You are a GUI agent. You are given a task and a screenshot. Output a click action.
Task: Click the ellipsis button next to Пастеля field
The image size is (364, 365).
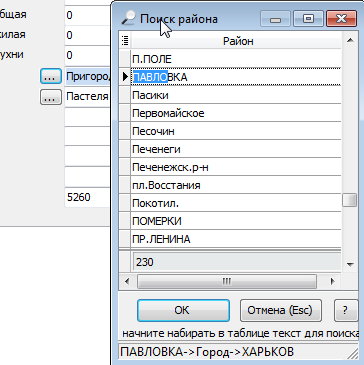point(50,97)
